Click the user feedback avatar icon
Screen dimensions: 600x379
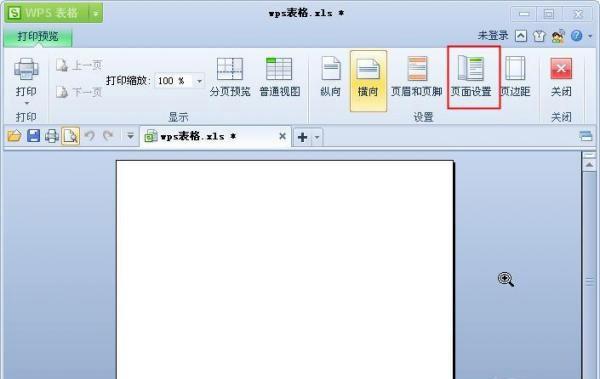(558, 36)
